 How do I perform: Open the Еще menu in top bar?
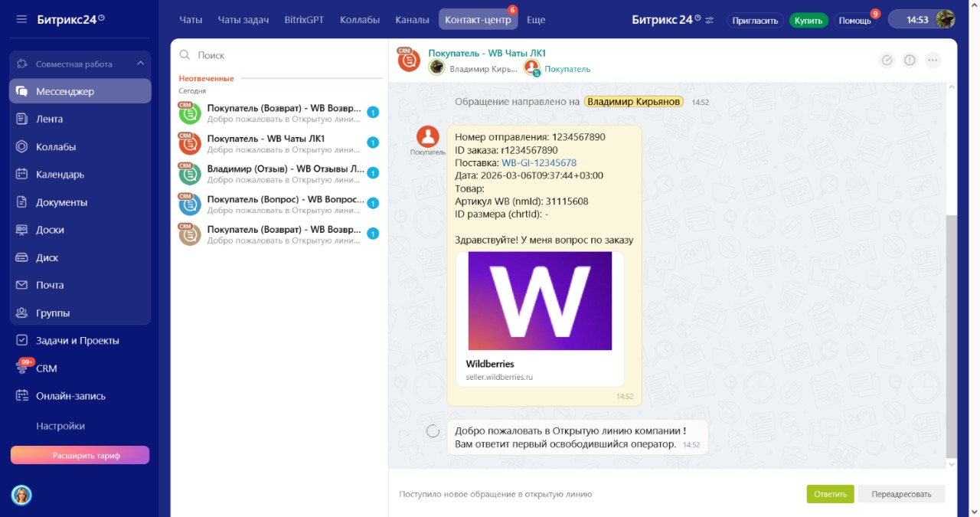(536, 20)
